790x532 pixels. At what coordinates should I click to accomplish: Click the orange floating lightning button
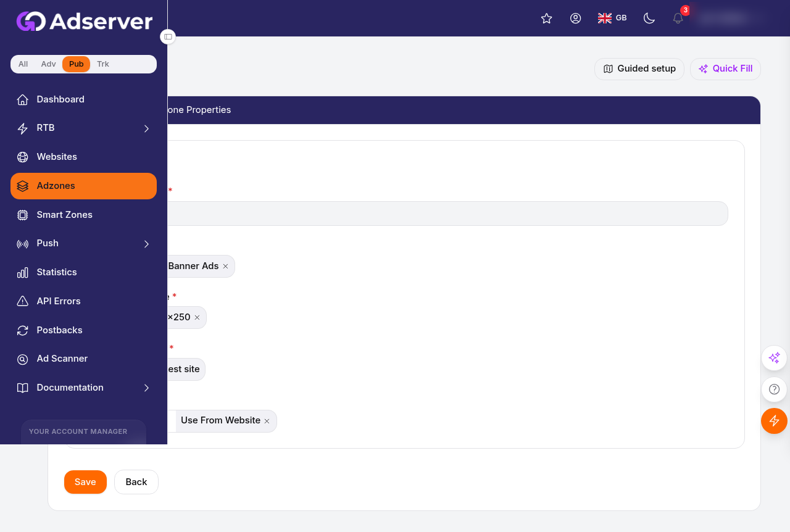pos(774,421)
